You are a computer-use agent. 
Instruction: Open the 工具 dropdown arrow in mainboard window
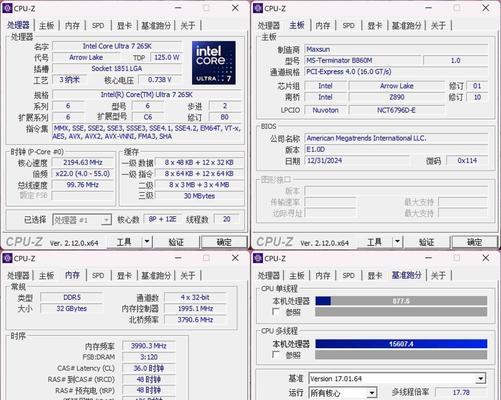[397, 241]
